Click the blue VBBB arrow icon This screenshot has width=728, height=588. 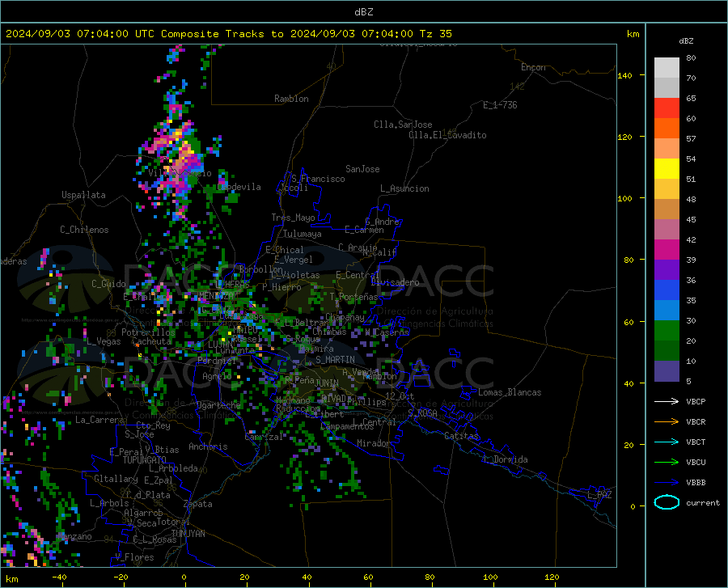point(667,482)
